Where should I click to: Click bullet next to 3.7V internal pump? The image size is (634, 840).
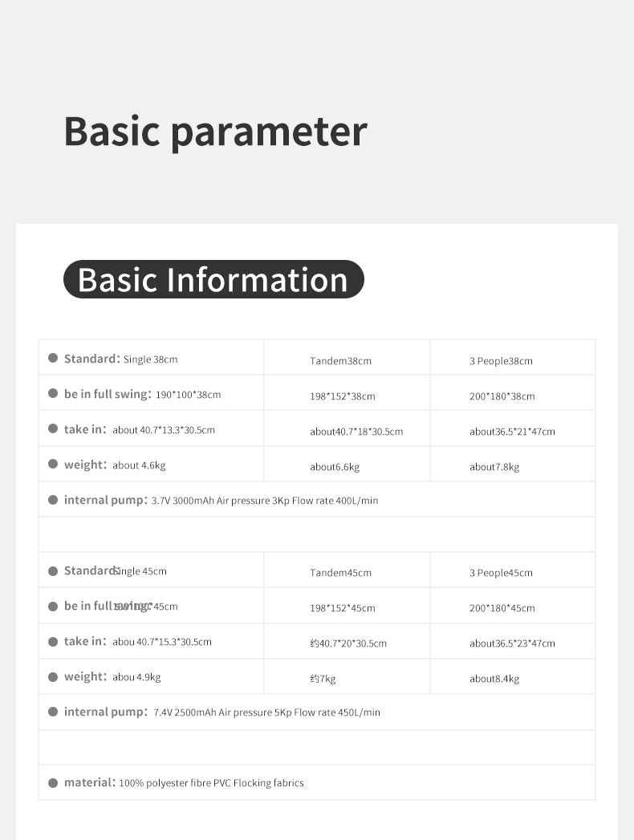[x=53, y=500]
